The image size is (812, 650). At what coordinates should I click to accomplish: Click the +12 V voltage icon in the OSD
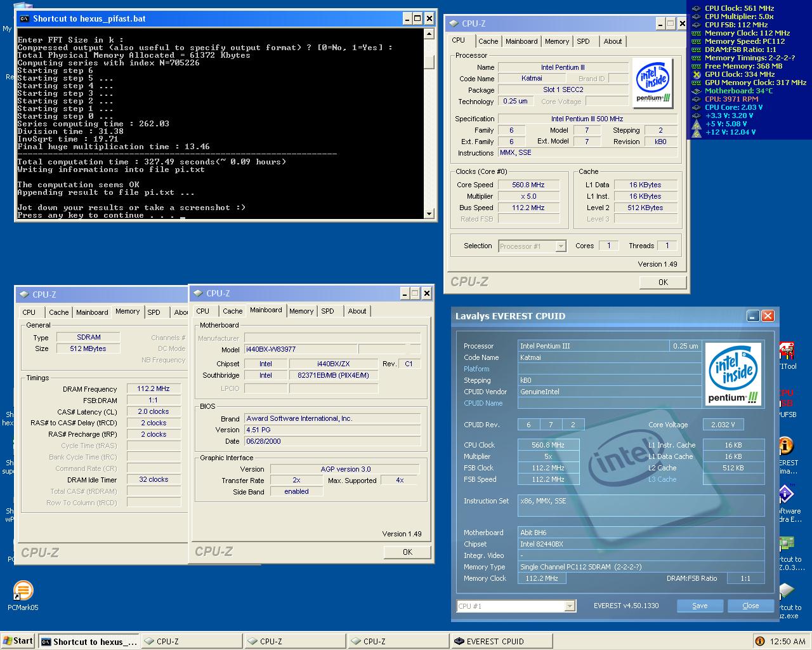[697, 132]
